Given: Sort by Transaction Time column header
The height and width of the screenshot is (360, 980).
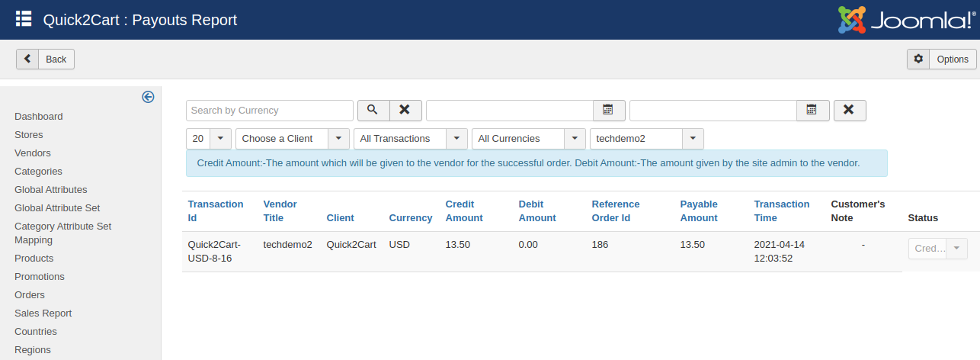Looking at the screenshot, I should (x=781, y=211).
